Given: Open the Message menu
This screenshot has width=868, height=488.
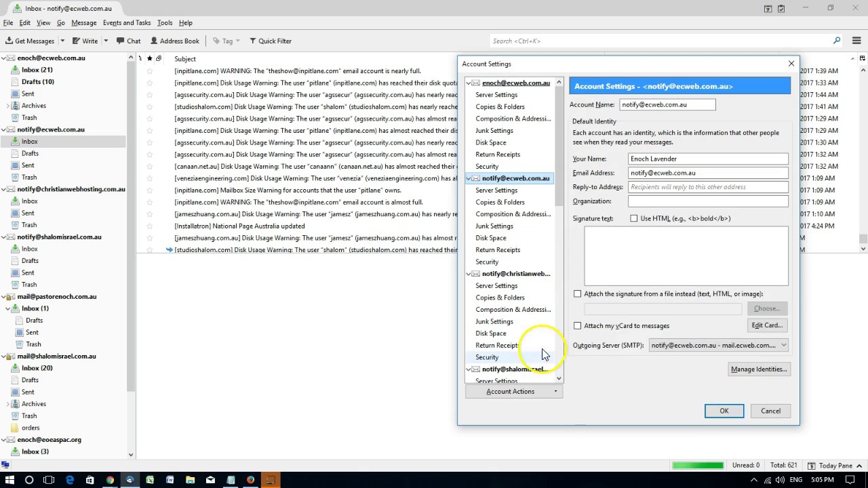Looking at the screenshot, I should tap(84, 22).
